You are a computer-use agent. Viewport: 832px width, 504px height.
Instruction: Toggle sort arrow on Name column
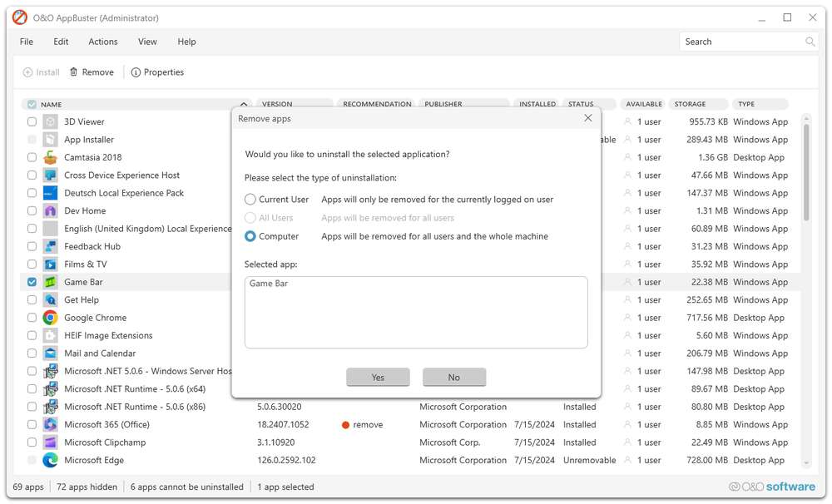tap(244, 104)
